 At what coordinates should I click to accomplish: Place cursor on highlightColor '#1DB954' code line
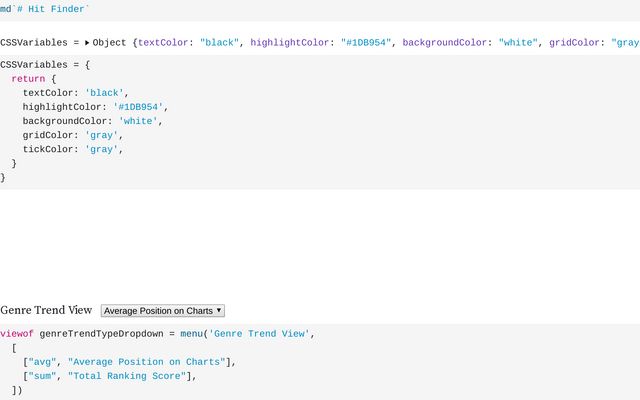(x=95, y=107)
